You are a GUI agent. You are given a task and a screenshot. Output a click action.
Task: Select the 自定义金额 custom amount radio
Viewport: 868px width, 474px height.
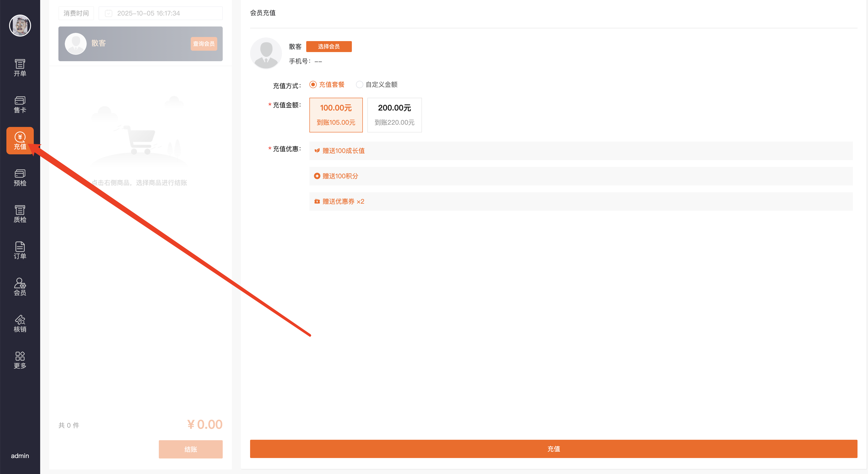tap(360, 85)
